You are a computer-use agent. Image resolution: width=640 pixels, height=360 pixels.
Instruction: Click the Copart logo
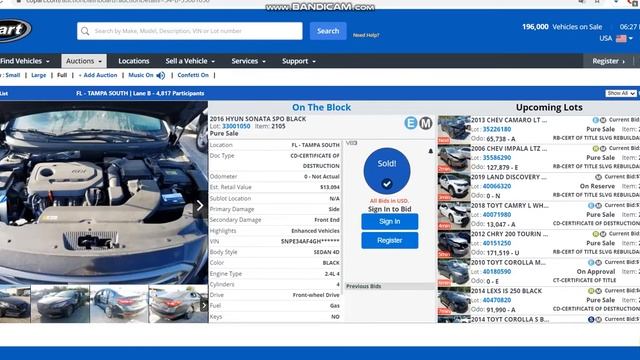15,30
